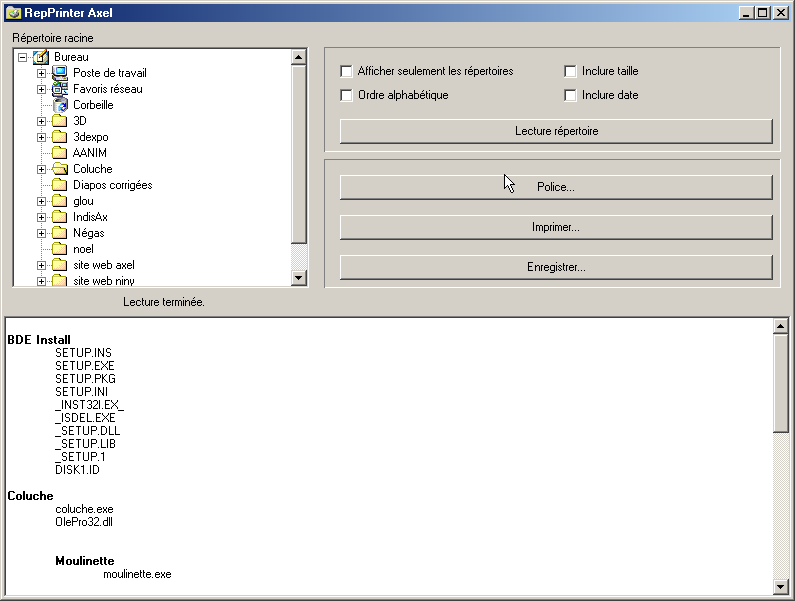Collapse the Bureau root node
This screenshot has height=601, width=795.
point(22,57)
